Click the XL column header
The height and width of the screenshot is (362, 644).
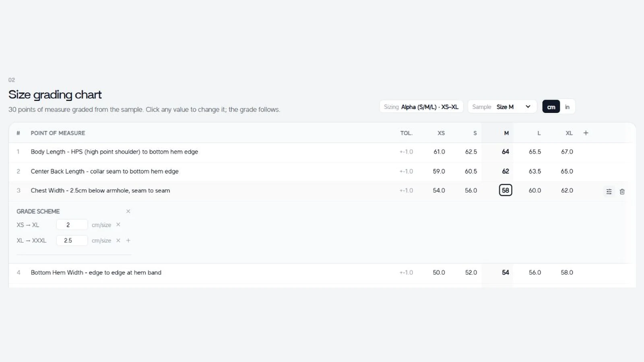(x=569, y=133)
